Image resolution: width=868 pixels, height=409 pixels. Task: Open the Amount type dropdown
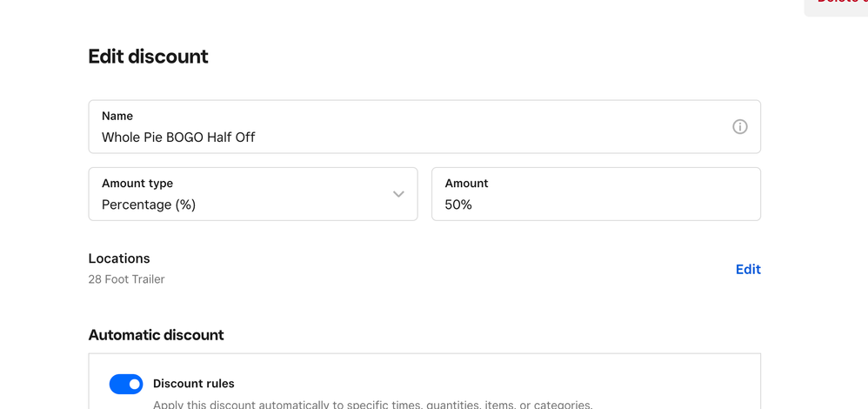point(252,194)
